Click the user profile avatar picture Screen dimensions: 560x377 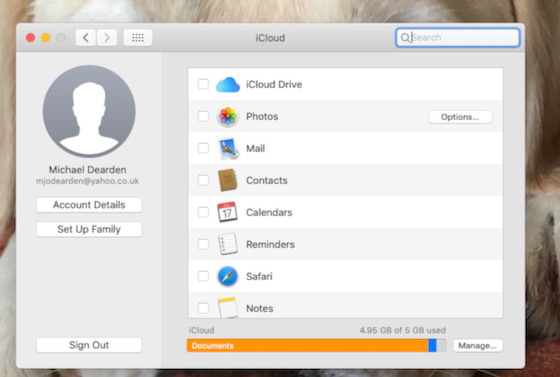[x=89, y=111]
